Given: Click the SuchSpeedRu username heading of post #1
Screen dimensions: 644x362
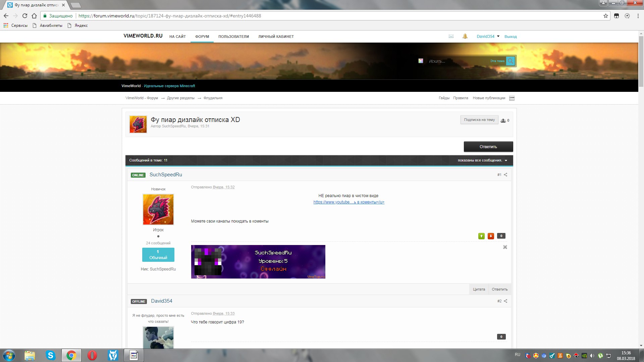Looking at the screenshot, I should (x=166, y=175).
